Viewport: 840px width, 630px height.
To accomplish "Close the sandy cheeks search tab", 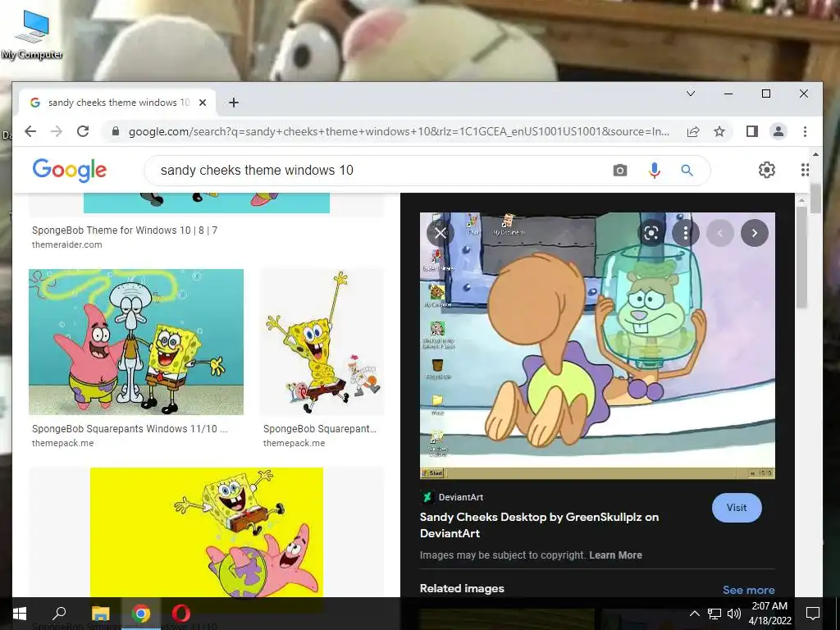I will [x=203, y=103].
